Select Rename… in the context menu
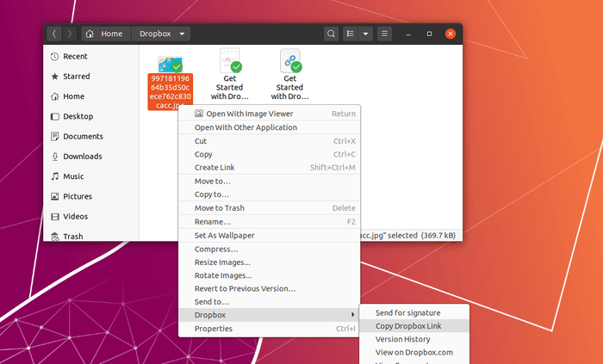603x364 pixels. (269, 222)
